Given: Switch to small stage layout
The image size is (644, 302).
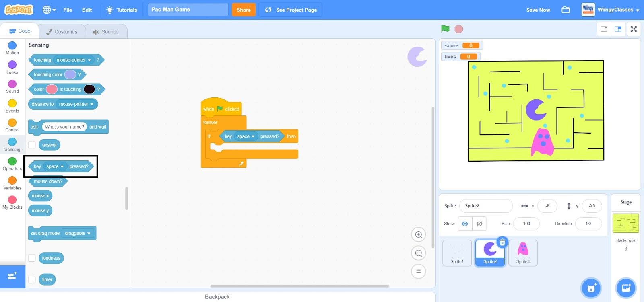Looking at the screenshot, I should (604, 29).
